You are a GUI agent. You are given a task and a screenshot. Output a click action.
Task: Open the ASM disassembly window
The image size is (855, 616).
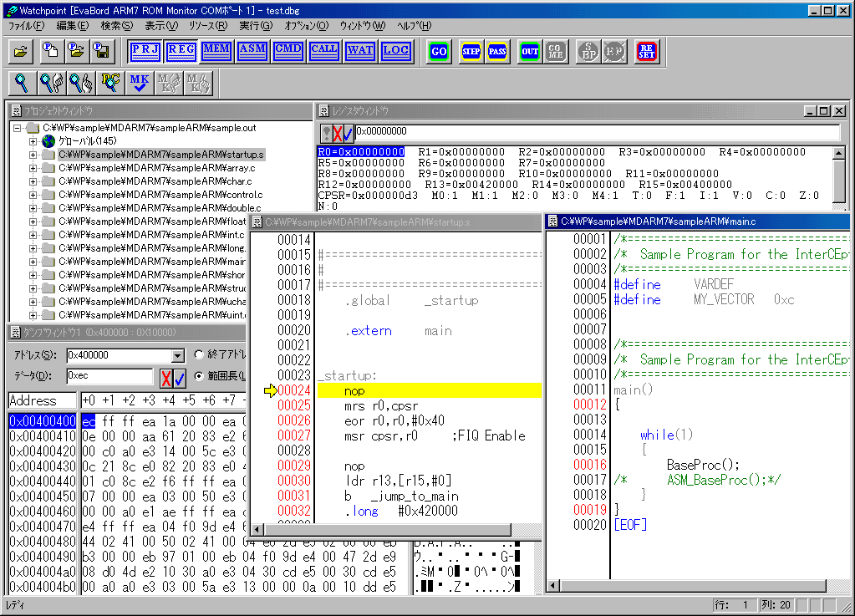pyautogui.click(x=252, y=50)
